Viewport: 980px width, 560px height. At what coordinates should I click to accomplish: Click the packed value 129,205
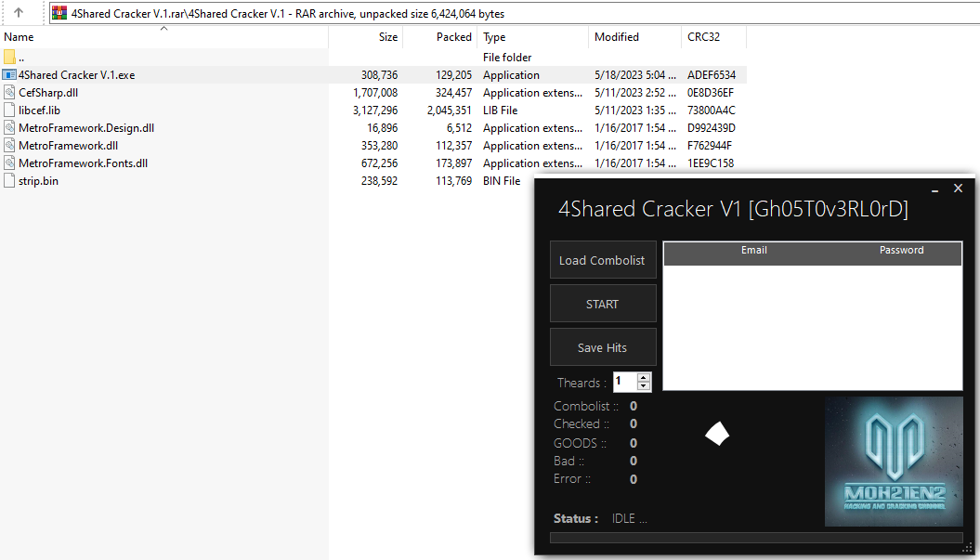[x=453, y=74]
